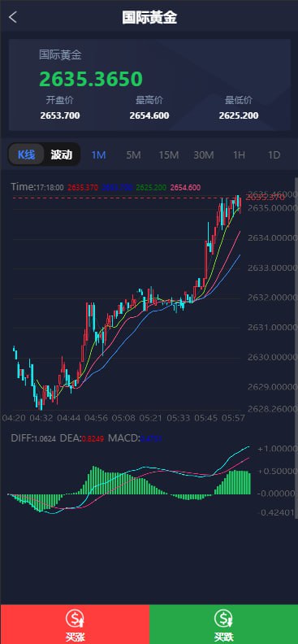Screen dimensions: 298x644
Task: Click the 最低价 value 2625.200
Action: (x=239, y=115)
